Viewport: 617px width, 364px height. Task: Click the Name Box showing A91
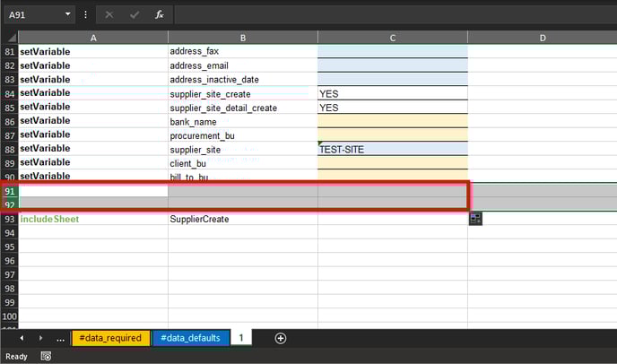pos(35,15)
